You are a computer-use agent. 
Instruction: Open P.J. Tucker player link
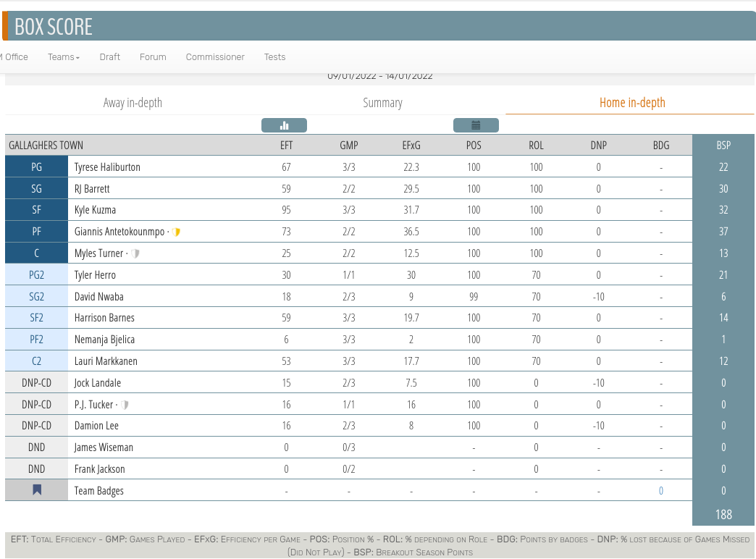click(94, 405)
